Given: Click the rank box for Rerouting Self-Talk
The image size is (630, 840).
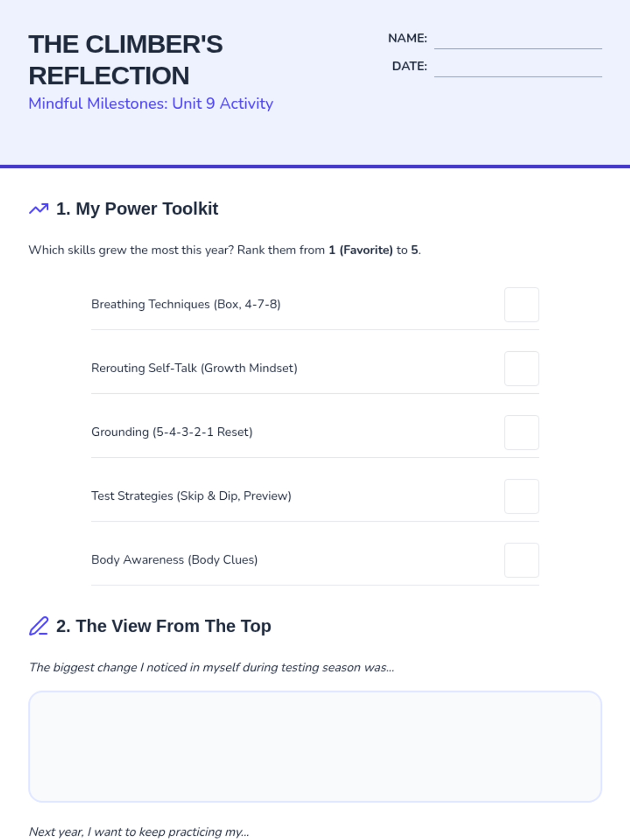Looking at the screenshot, I should 521,369.
